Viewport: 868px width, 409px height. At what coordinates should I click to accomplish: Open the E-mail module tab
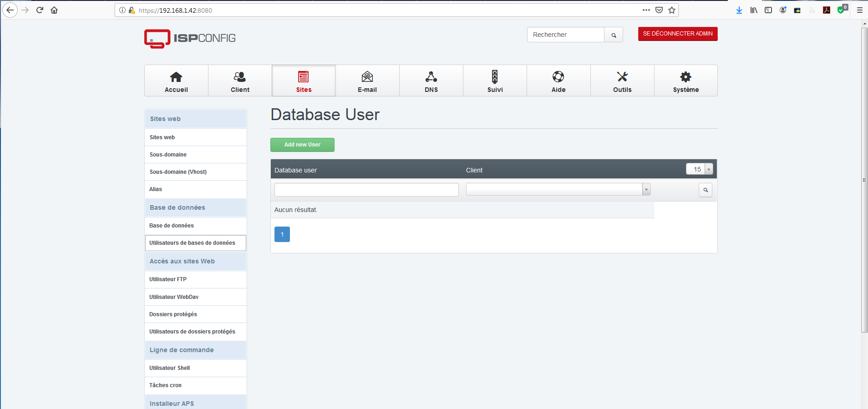click(x=367, y=81)
